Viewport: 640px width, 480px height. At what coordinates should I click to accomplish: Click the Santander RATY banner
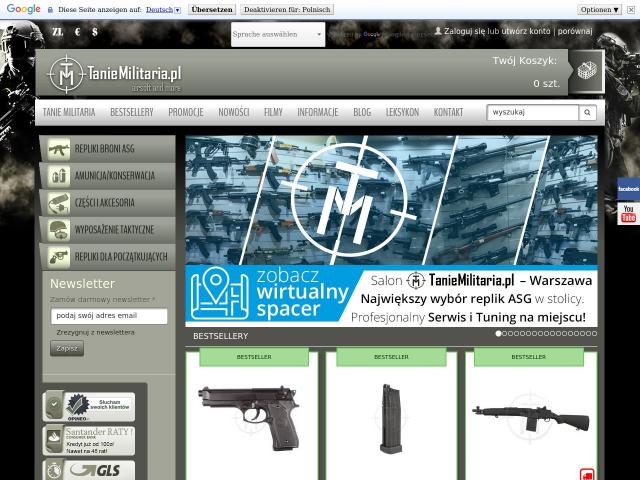point(89,440)
